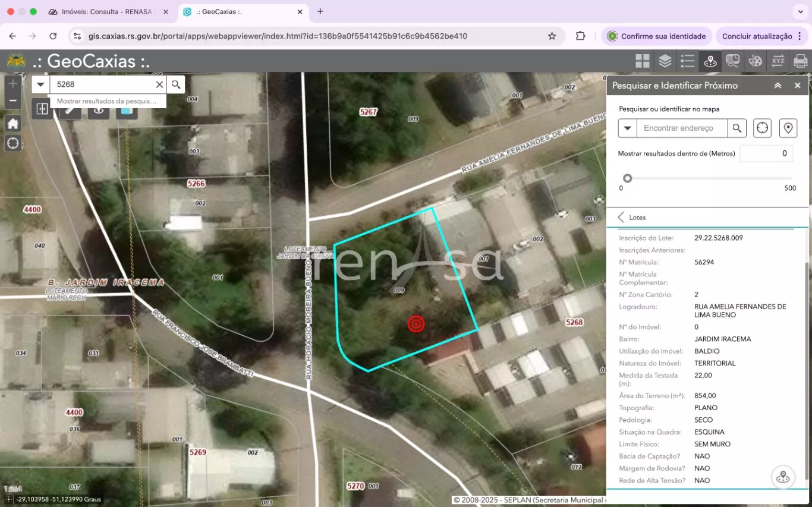
Task: Toggle the Pesquisar e Identificar Próximo widget
Action: click(x=710, y=61)
